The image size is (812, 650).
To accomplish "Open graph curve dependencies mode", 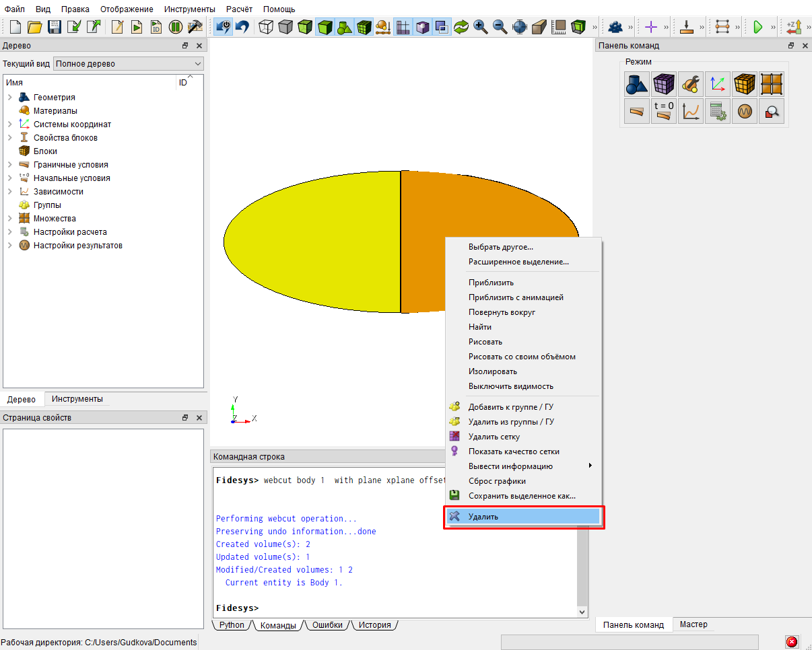I will (x=691, y=111).
